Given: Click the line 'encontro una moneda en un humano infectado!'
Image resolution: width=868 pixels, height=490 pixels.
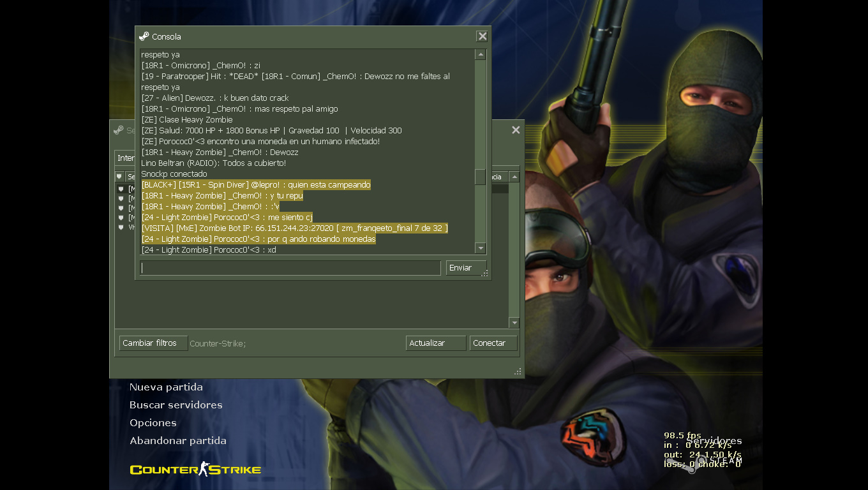Looking at the screenshot, I should [260, 142].
